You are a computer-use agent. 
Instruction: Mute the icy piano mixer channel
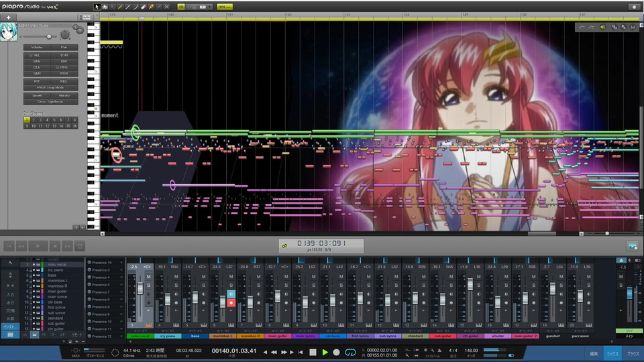(176, 277)
